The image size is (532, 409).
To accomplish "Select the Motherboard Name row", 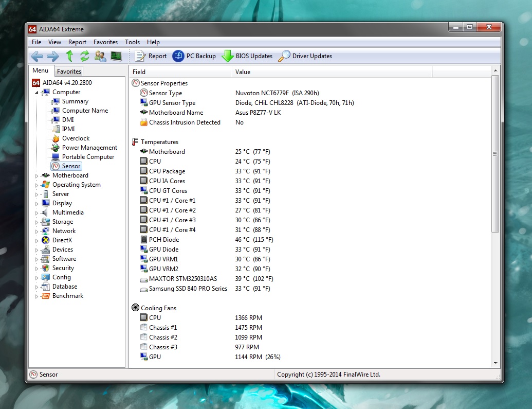I will tap(310, 113).
